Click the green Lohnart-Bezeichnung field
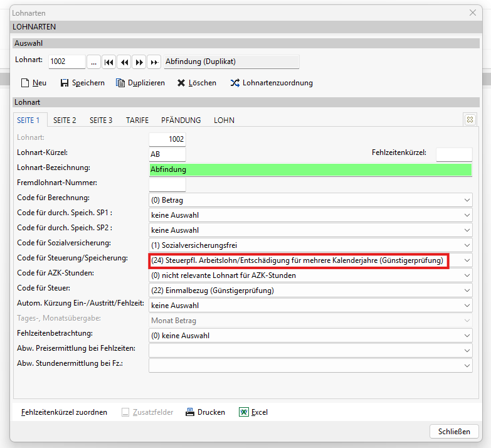This screenshot has height=448, width=491. 310,169
